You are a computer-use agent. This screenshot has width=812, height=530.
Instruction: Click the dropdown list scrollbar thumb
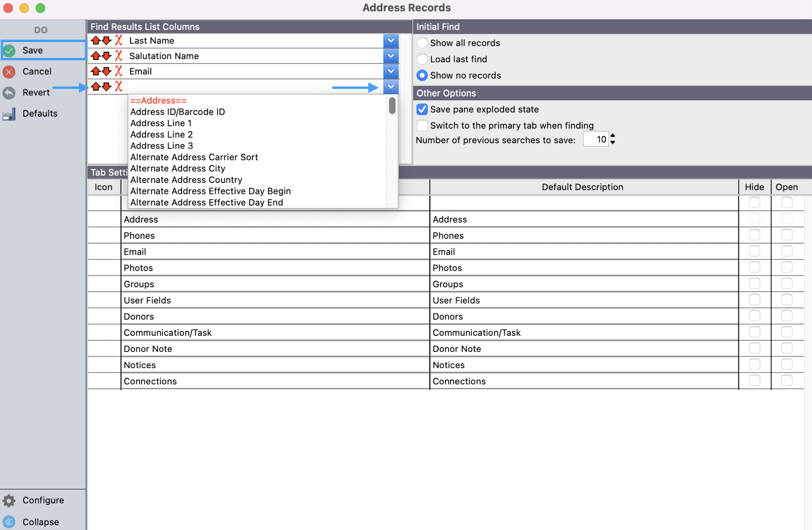[392, 106]
